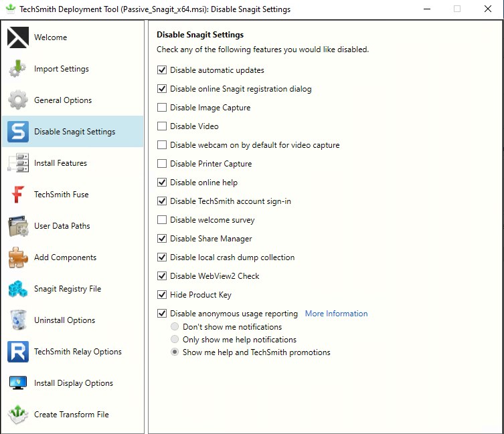Select Don't show me notifications radio

click(175, 327)
